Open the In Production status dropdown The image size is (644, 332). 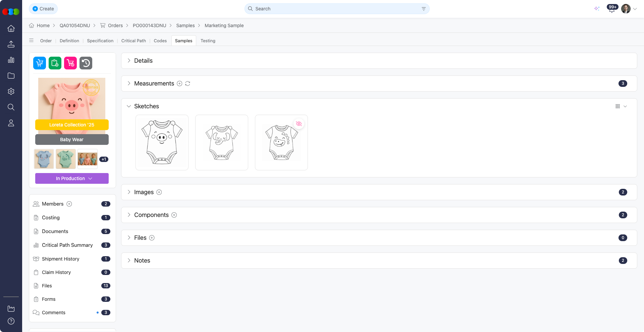pos(72,178)
